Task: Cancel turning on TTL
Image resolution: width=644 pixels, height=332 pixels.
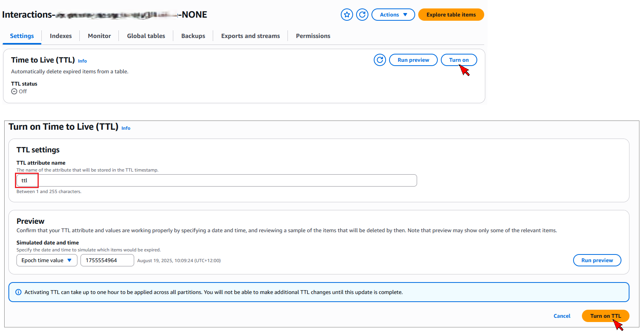Action: pyautogui.click(x=562, y=316)
